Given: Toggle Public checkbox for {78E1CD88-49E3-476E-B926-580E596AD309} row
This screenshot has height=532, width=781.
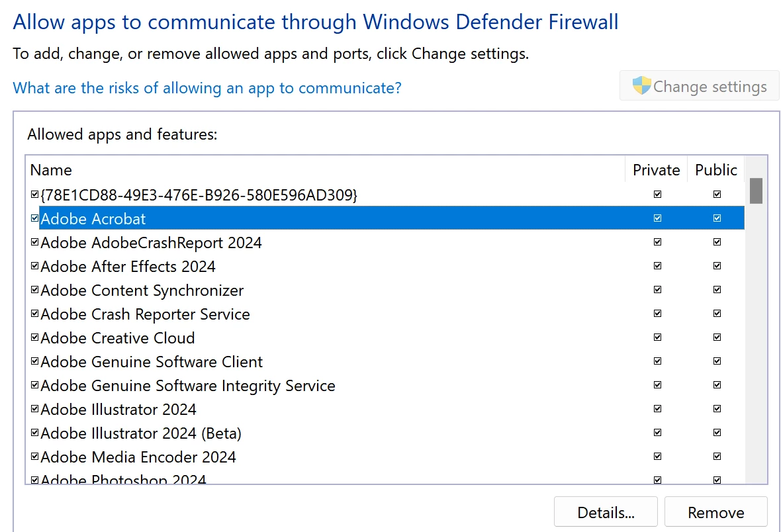Looking at the screenshot, I should (717, 195).
